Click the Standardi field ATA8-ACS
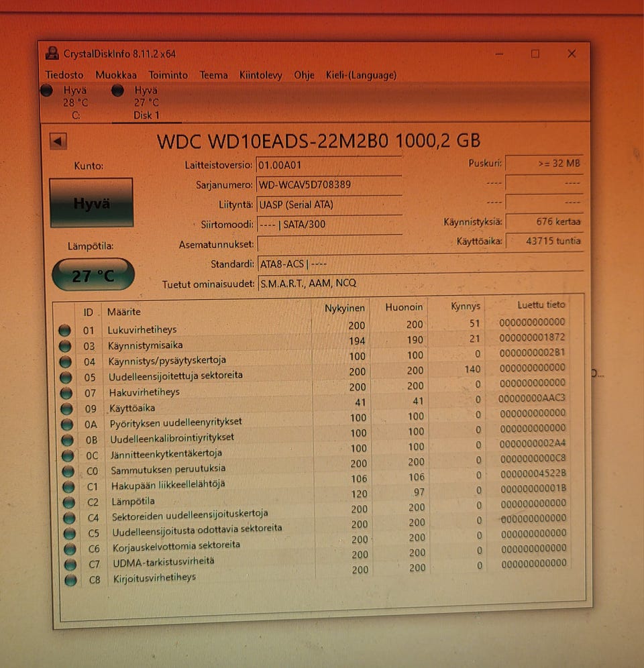Image resolution: width=644 pixels, height=668 pixels. click(420, 264)
